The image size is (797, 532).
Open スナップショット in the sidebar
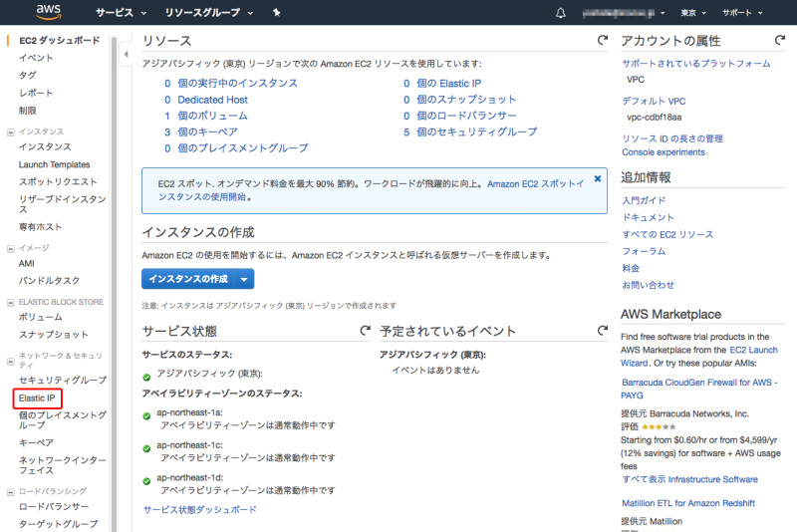(54, 335)
